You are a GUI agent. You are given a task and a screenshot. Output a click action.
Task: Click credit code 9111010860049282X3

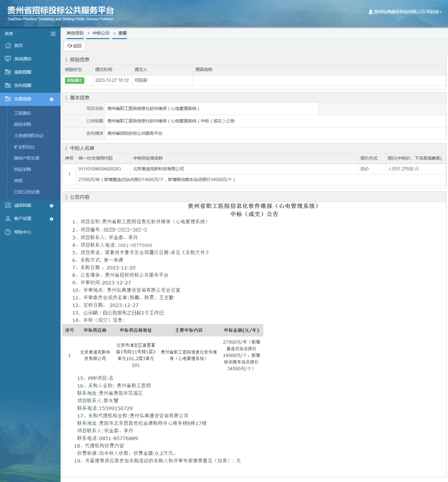tap(100, 169)
